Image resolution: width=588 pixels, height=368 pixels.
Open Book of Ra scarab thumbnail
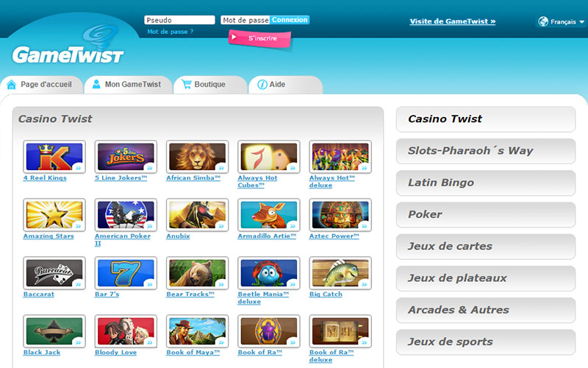click(x=269, y=331)
